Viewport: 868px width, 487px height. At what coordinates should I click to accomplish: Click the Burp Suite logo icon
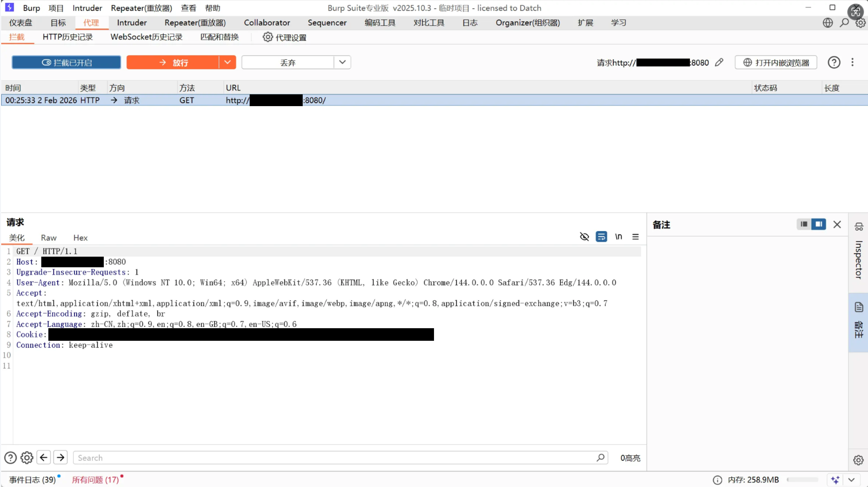[x=9, y=7]
